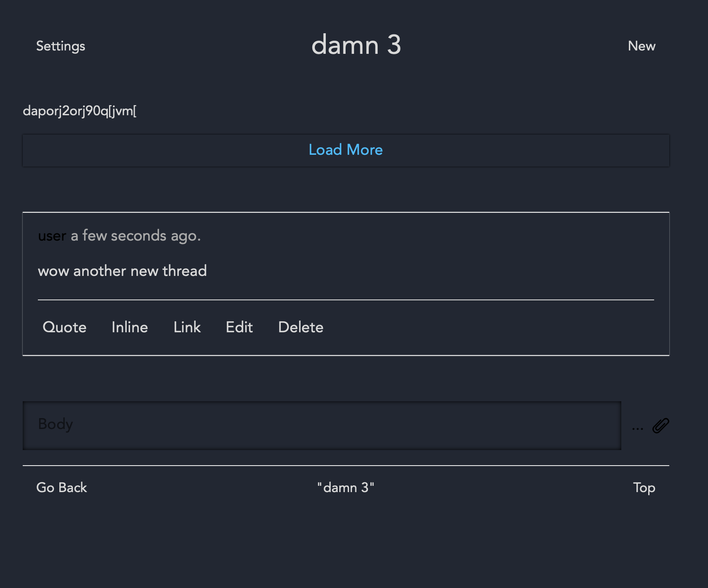Screen dimensions: 708x588
Task: Copy Link to the post
Action: [x=187, y=327]
